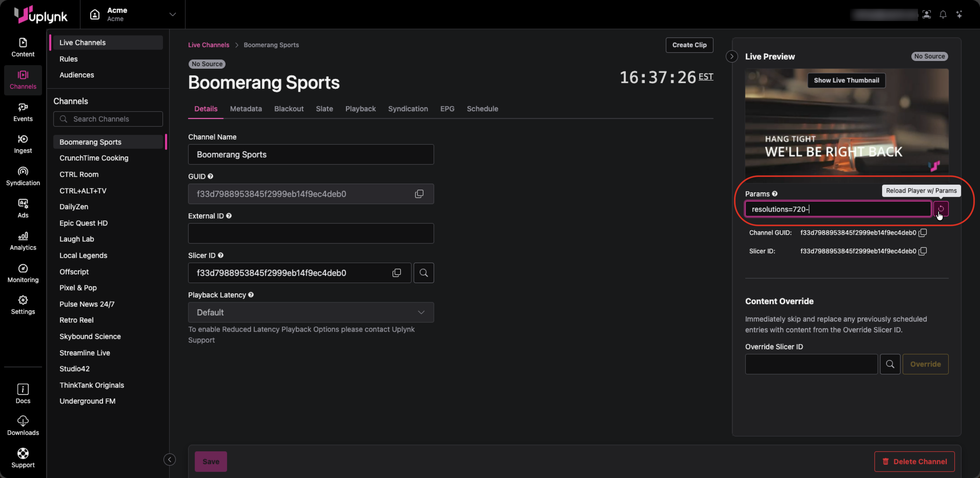This screenshot has width=980, height=478.
Task: Search for Override Slicer ID
Action: pos(890,364)
